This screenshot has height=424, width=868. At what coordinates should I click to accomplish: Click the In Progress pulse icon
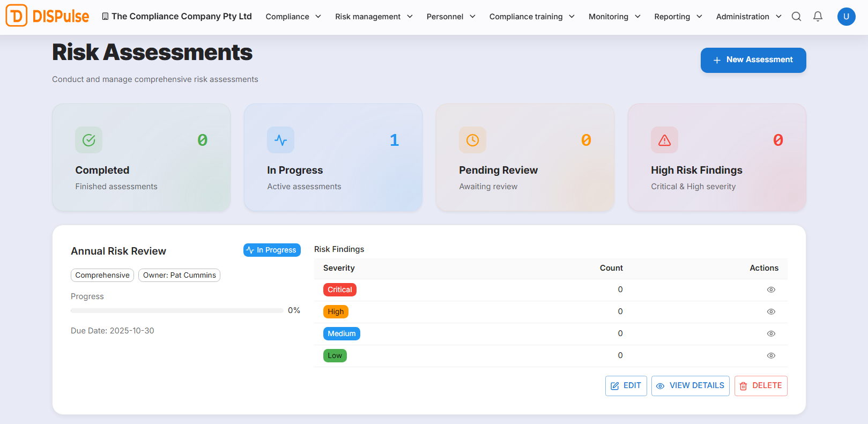pyautogui.click(x=280, y=140)
